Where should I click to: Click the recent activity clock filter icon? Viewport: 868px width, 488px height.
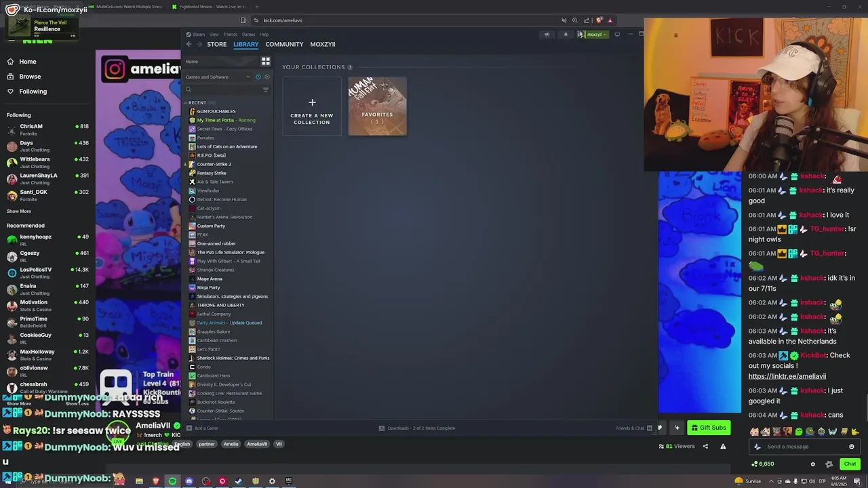(258, 77)
